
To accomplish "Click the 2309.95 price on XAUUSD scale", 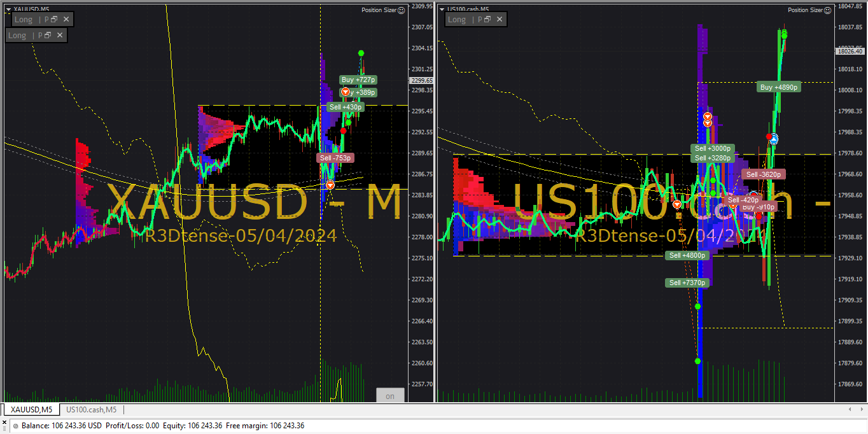I will (423, 6).
